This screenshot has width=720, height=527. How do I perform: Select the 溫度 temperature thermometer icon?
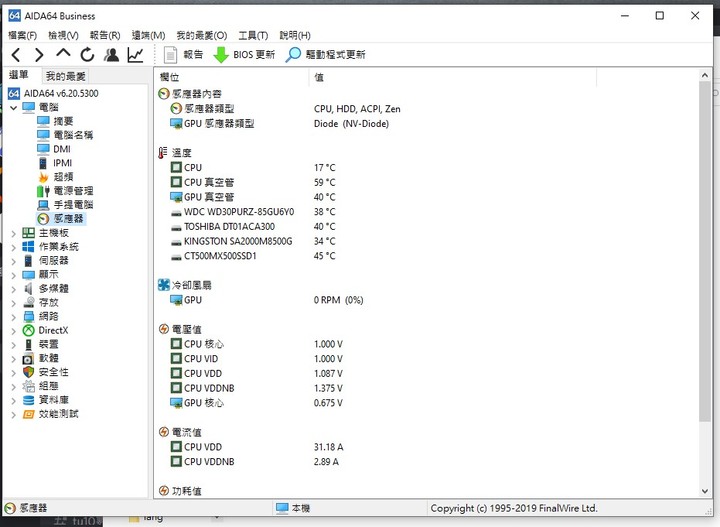pos(163,153)
